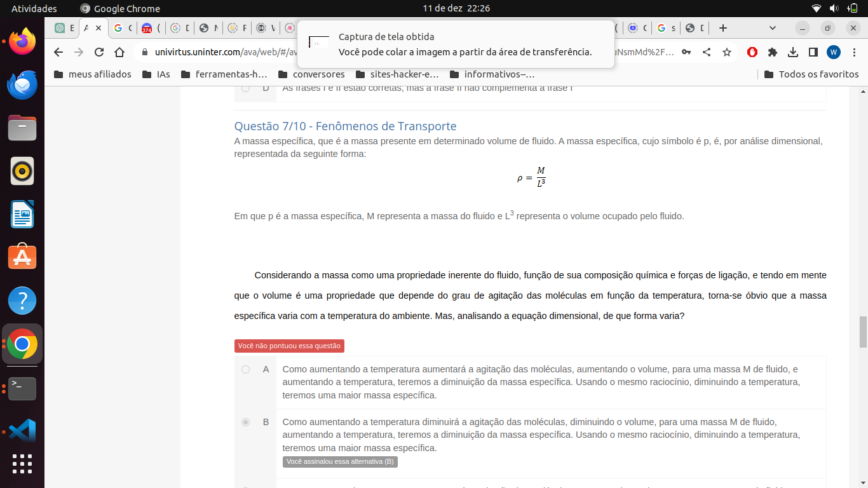Open Ubuntu Software store from dock
The image size is (868, 488).
[22, 257]
